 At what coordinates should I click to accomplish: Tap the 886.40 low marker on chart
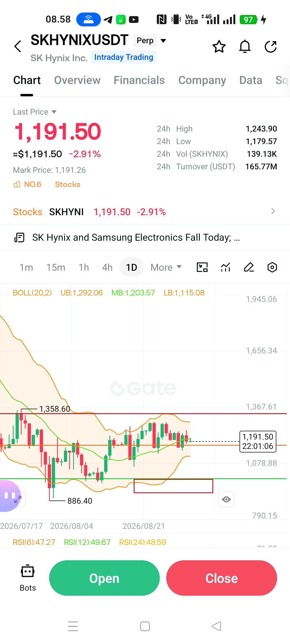(x=80, y=501)
